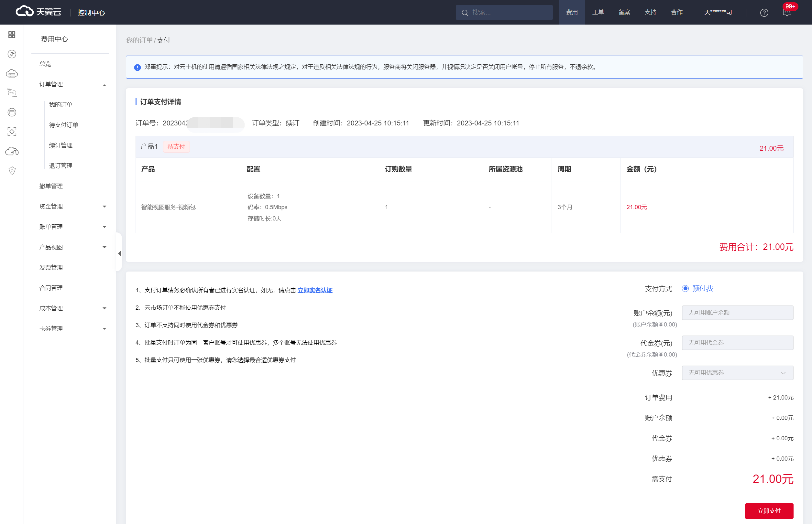Screen dimensions: 812x524
Task: Go to 待支付订单 in the sidebar
Action: pos(64,125)
